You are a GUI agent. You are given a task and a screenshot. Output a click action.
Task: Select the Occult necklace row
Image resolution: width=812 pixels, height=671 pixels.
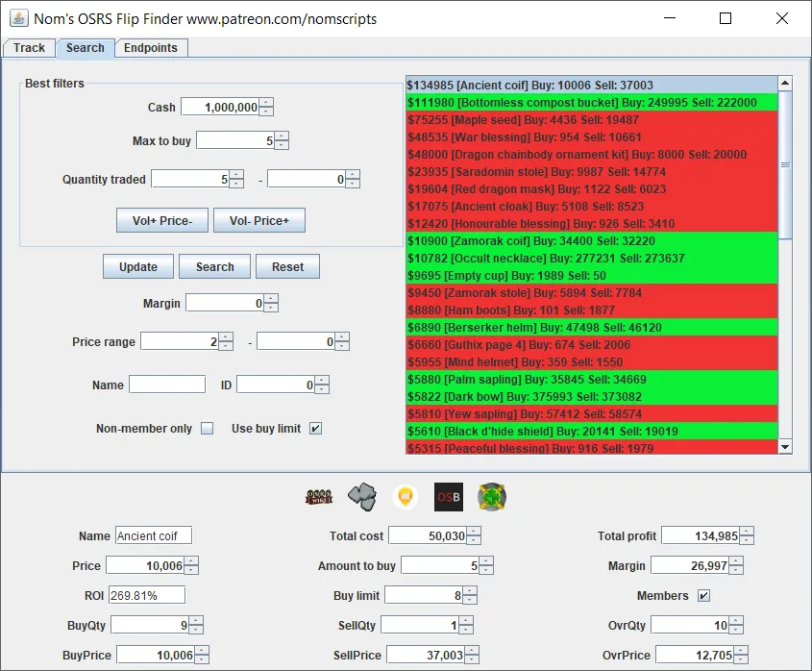[592, 258]
